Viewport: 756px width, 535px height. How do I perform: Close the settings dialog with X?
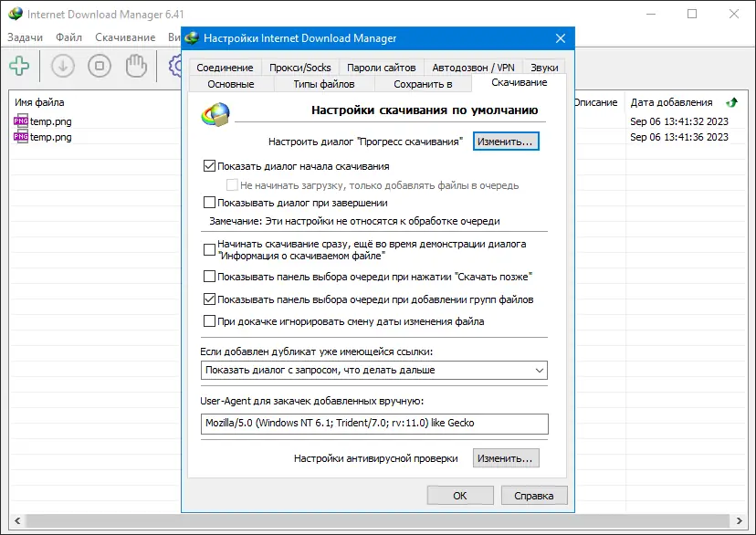pyautogui.click(x=561, y=38)
